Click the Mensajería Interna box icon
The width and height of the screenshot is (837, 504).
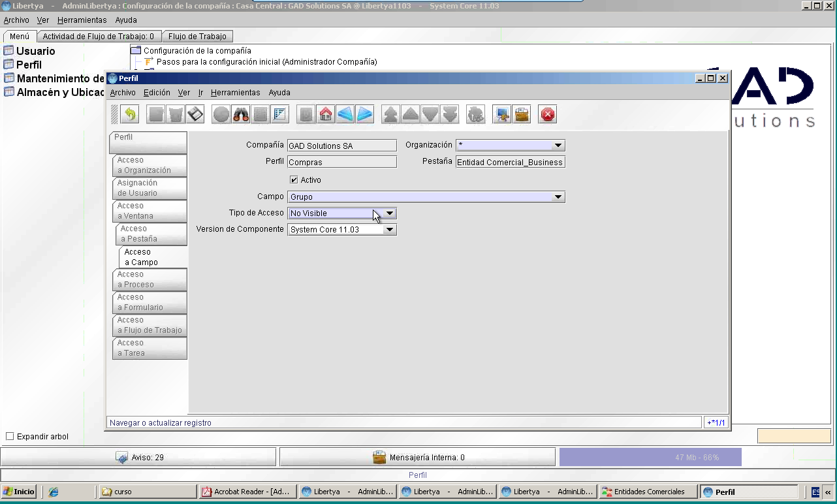379,458
